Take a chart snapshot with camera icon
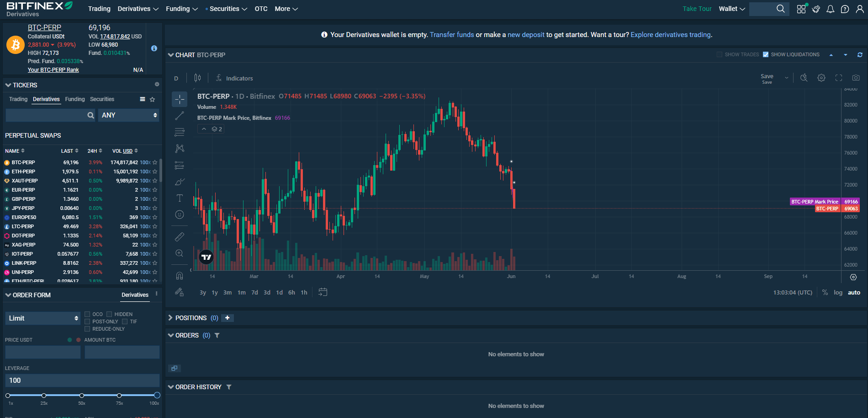The height and width of the screenshot is (418, 868). tap(856, 78)
